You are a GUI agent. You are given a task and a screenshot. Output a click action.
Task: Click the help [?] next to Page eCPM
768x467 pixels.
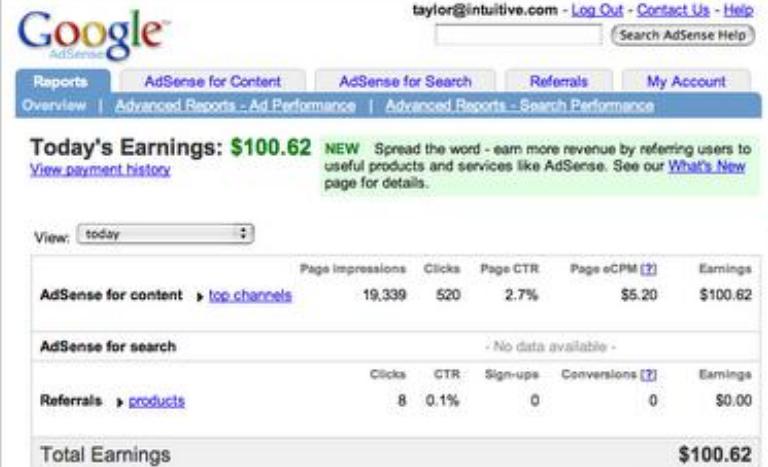click(648, 269)
